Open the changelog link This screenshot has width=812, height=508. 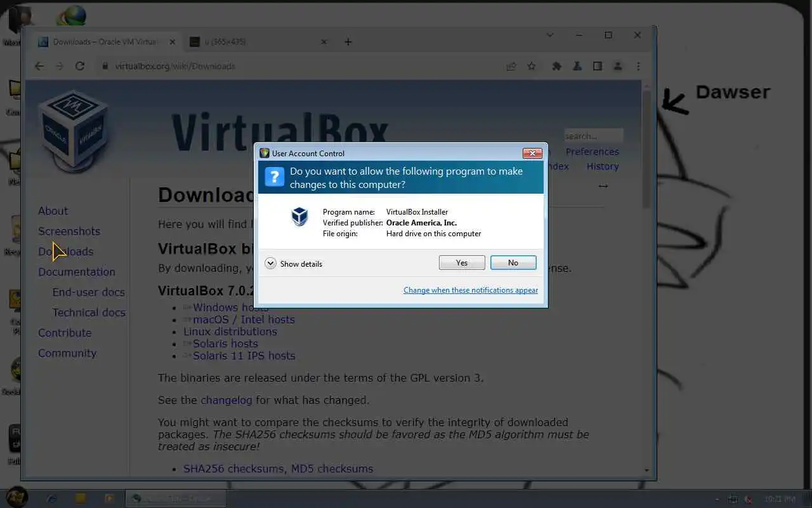226,400
